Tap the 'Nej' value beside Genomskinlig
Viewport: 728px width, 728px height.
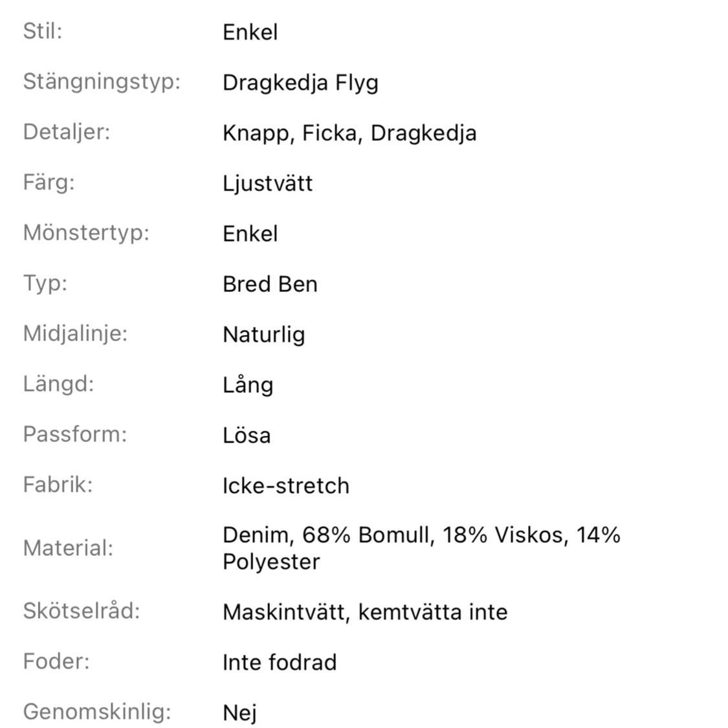[239, 712]
